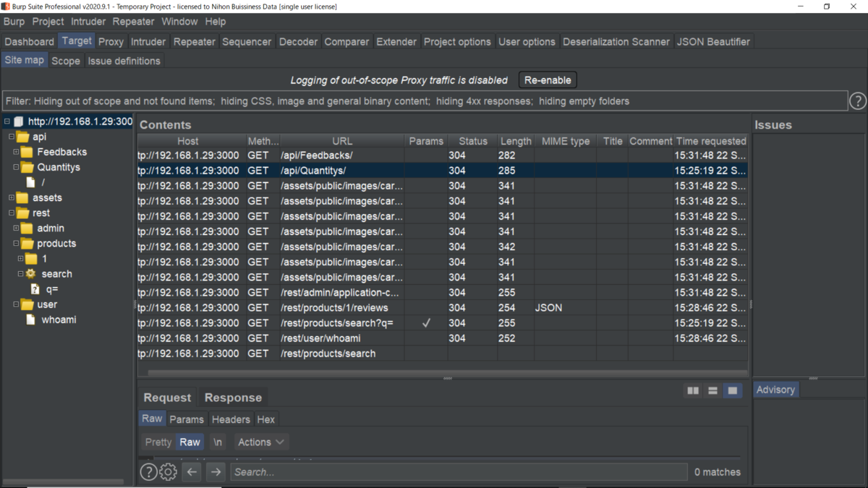Open the Advisory tab
Screen dimensions: 868x488
tap(775, 390)
